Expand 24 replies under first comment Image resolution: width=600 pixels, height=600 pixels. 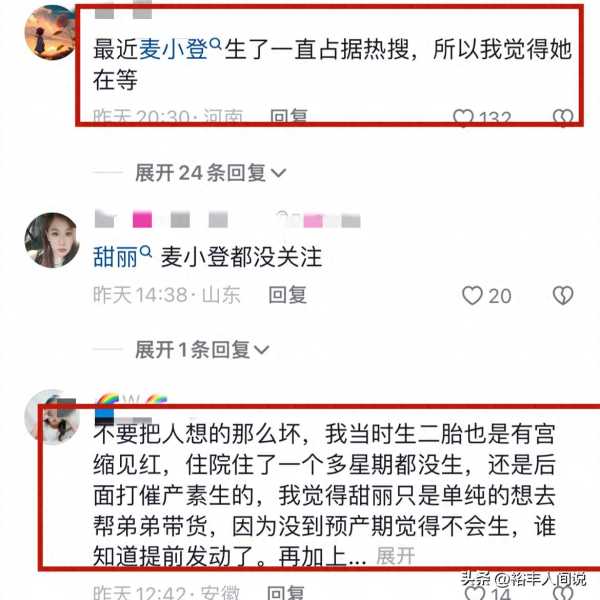210,173
